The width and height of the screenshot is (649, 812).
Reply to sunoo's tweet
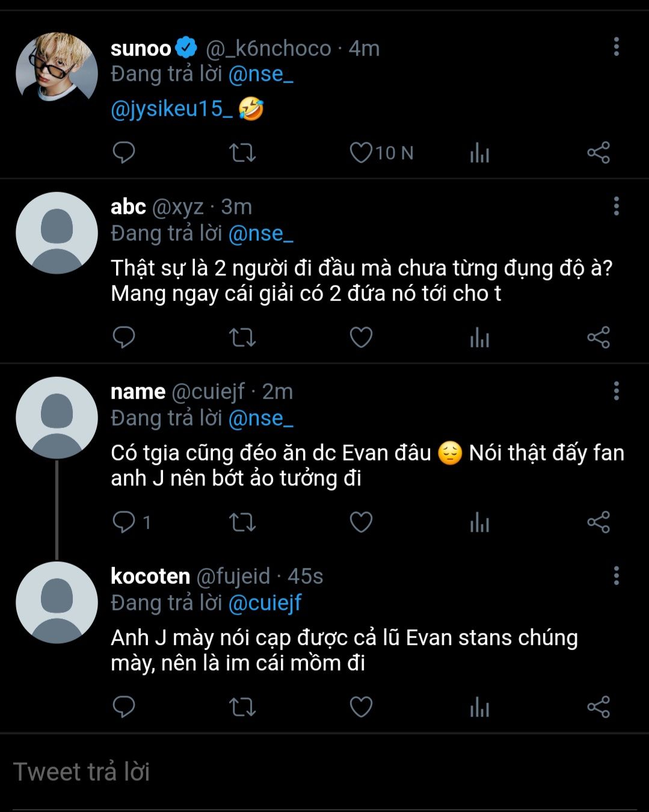pos(124,153)
